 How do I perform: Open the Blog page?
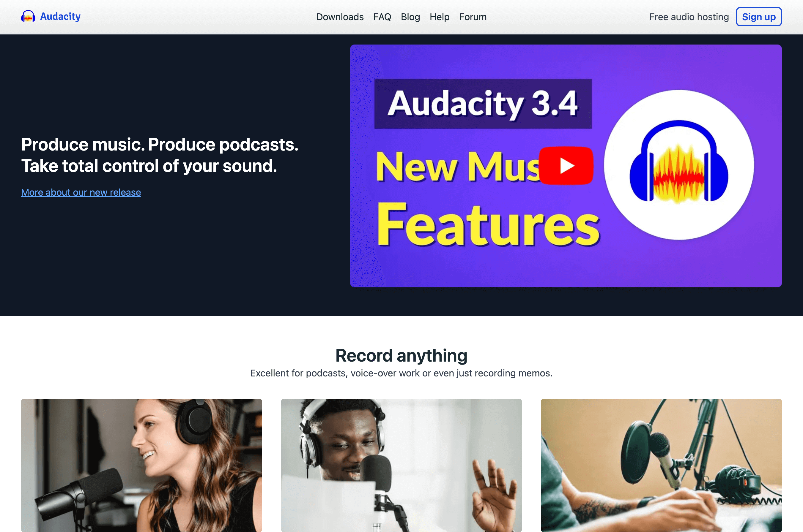pos(410,17)
